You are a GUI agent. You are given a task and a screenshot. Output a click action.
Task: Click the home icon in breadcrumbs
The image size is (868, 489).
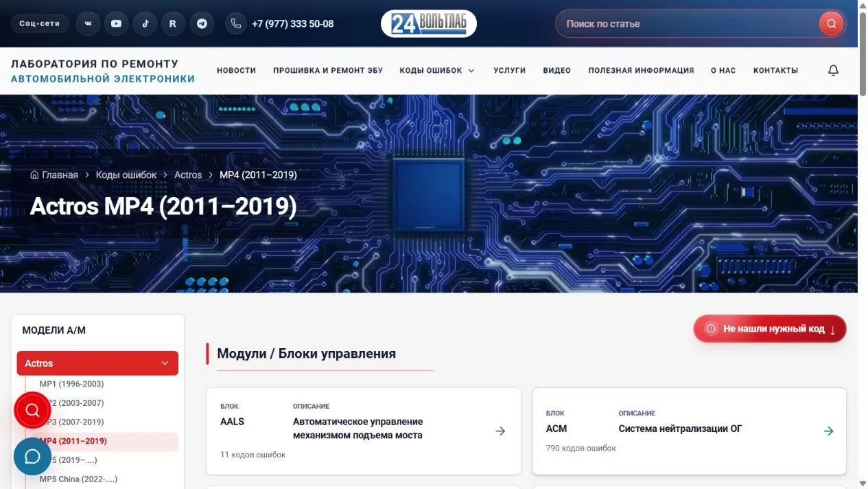tap(34, 175)
